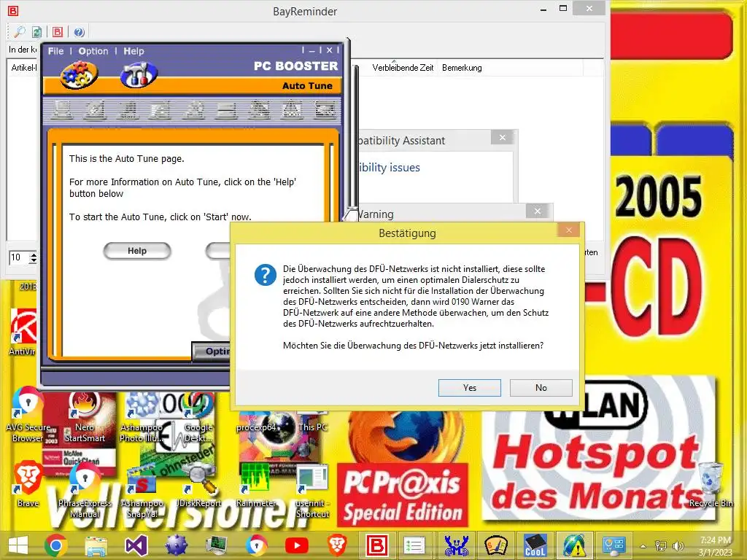Open the AVG Secure Browser desktop shortcut
This screenshot has height=560, width=747.
(x=28, y=415)
